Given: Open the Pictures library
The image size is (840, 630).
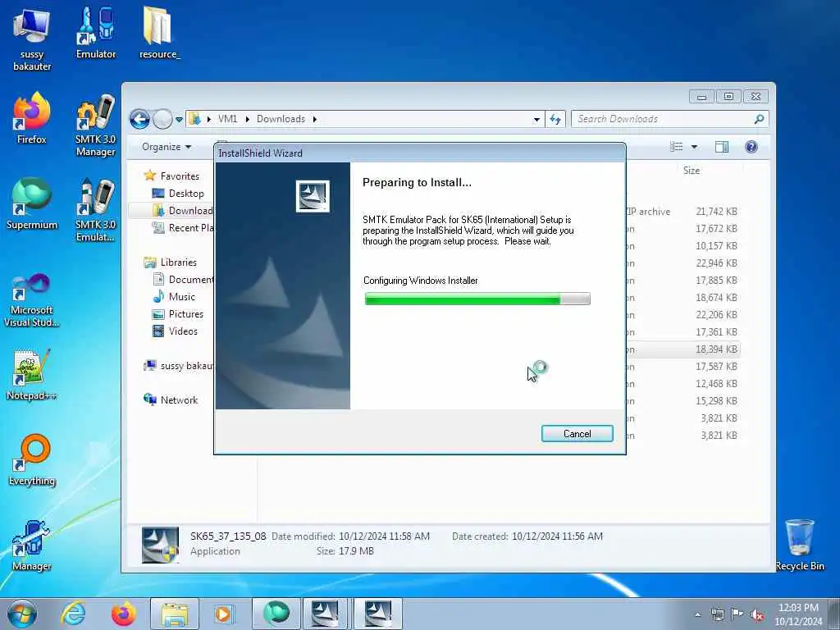Looking at the screenshot, I should click(178, 314).
